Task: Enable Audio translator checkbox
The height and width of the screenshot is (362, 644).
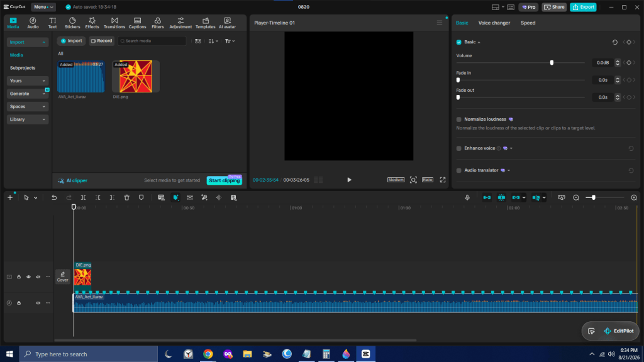Action: (458, 170)
